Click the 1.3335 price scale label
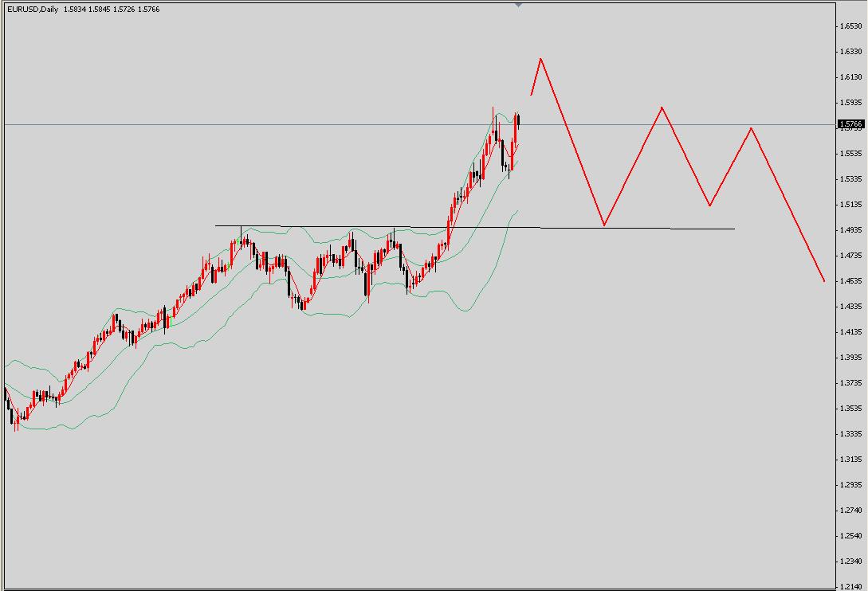Viewport: 868px width, 591px height. click(x=851, y=434)
